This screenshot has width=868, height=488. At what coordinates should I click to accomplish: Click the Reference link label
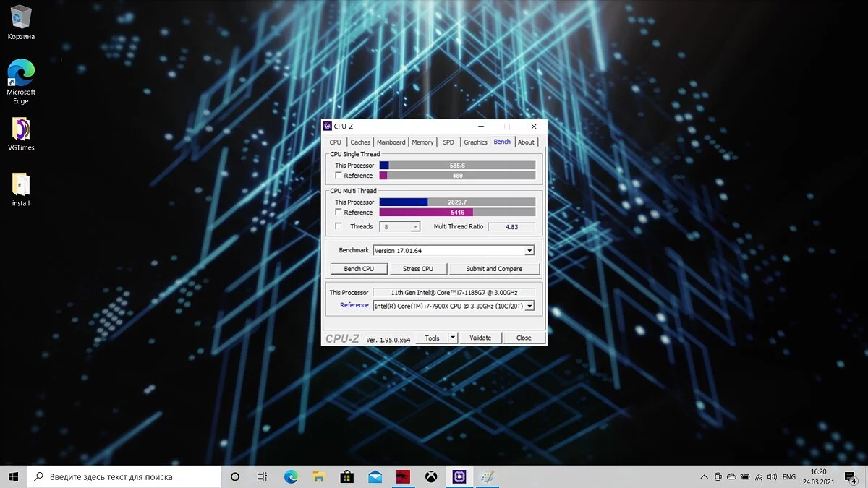[354, 305]
